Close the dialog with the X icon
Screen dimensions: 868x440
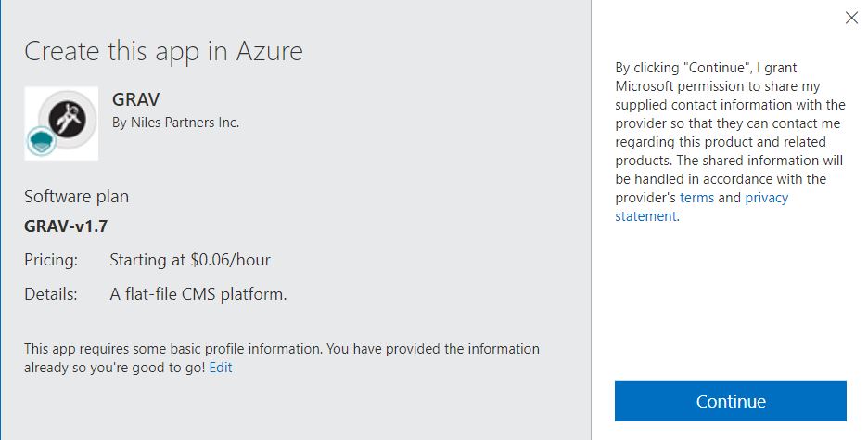pyautogui.click(x=851, y=18)
